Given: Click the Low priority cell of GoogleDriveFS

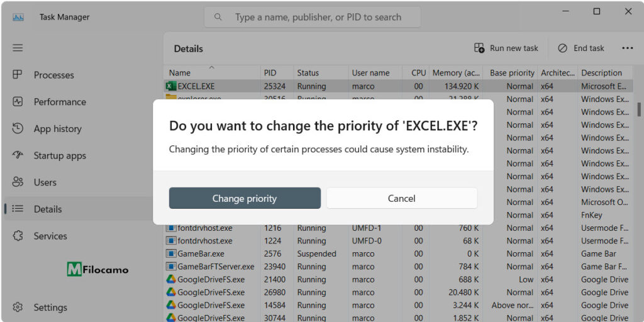Looking at the screenshot, I should (526, 279).
